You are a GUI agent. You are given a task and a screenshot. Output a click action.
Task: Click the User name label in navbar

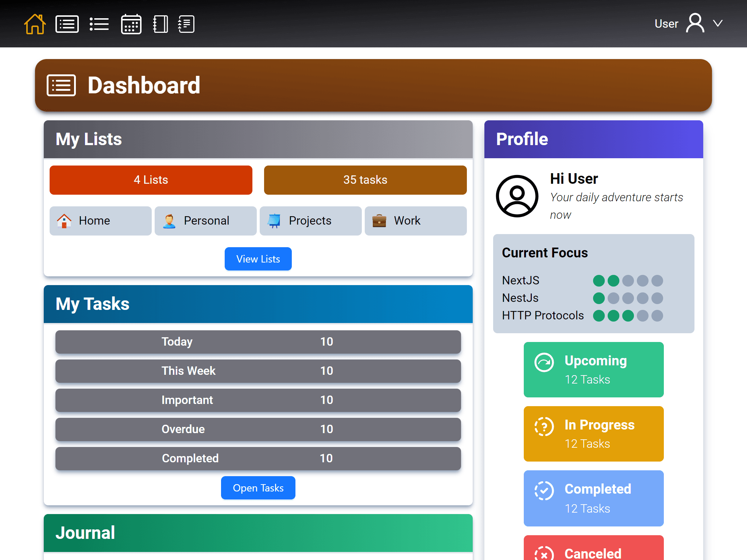[666, 24]
